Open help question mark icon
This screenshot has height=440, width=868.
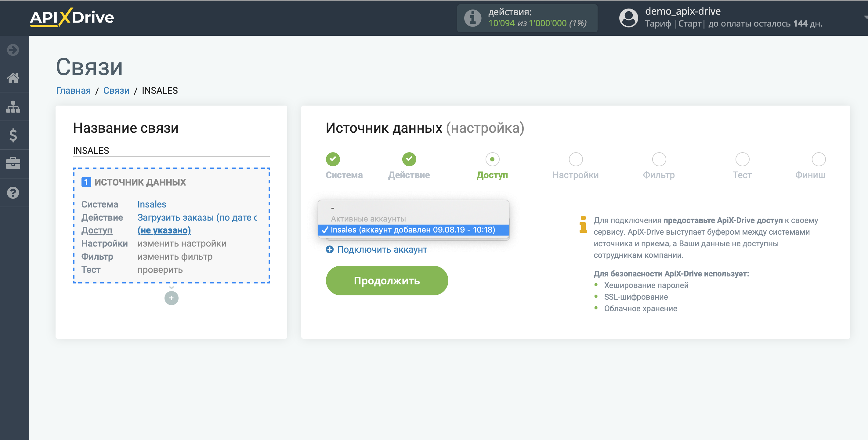[13, 193]
